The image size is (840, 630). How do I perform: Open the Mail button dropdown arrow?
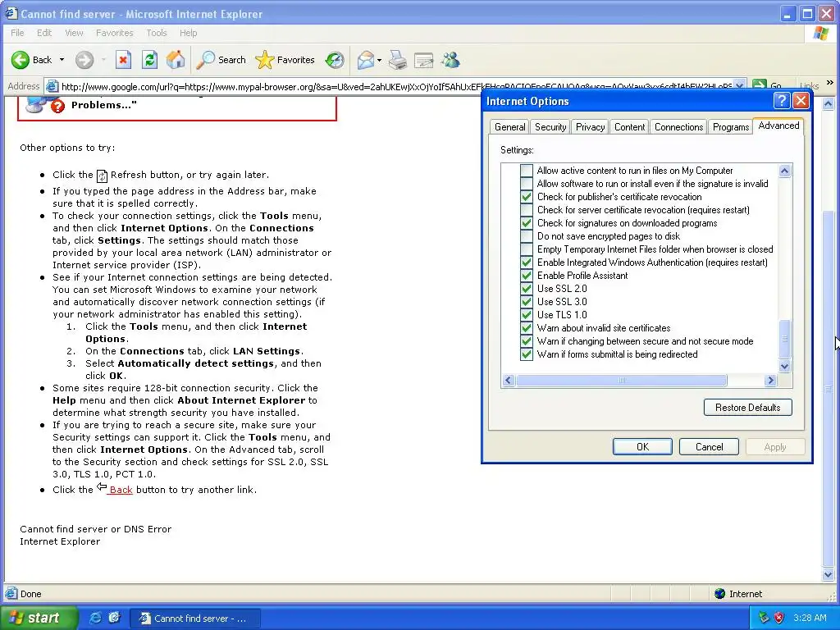pyautogui.click(x=379, y=60)
